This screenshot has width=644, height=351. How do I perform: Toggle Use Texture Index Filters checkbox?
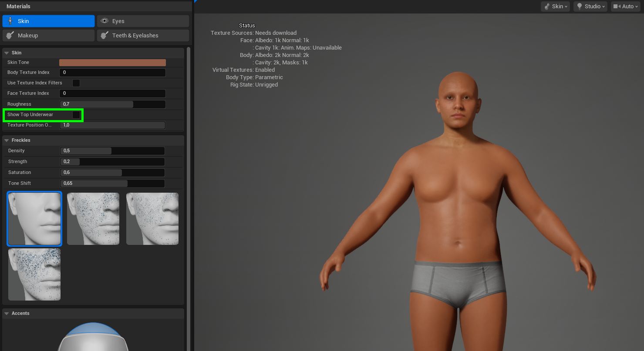tap(76, 83)
